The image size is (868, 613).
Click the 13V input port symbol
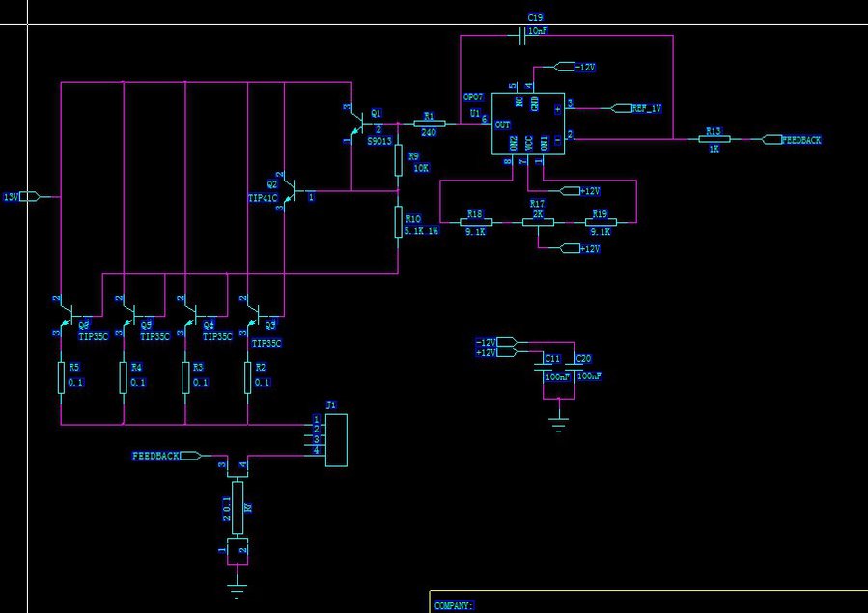pos(30,197)
